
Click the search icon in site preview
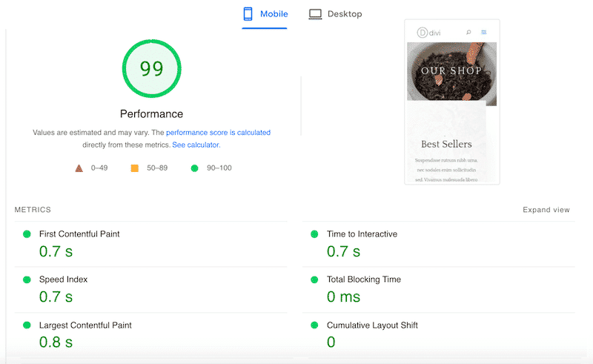tap(468, 32)
